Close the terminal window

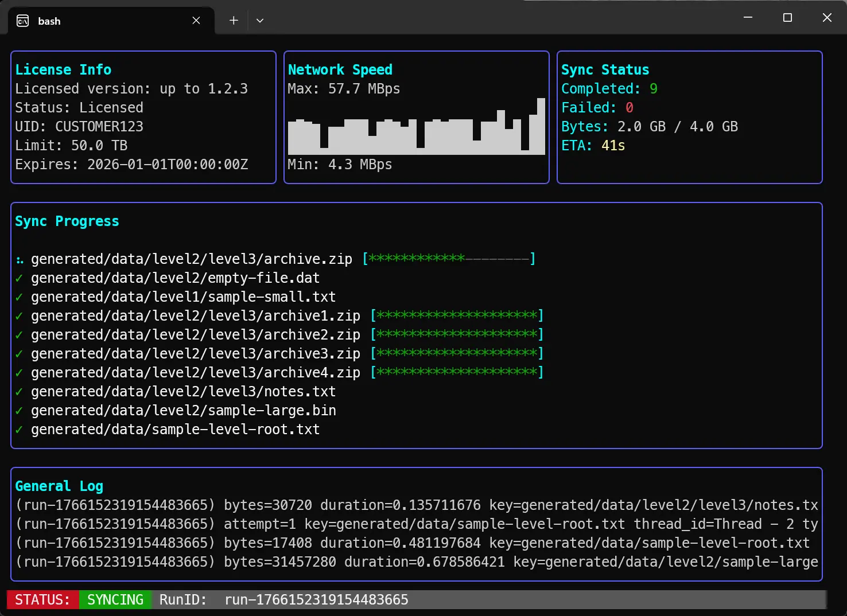point(827,18)
